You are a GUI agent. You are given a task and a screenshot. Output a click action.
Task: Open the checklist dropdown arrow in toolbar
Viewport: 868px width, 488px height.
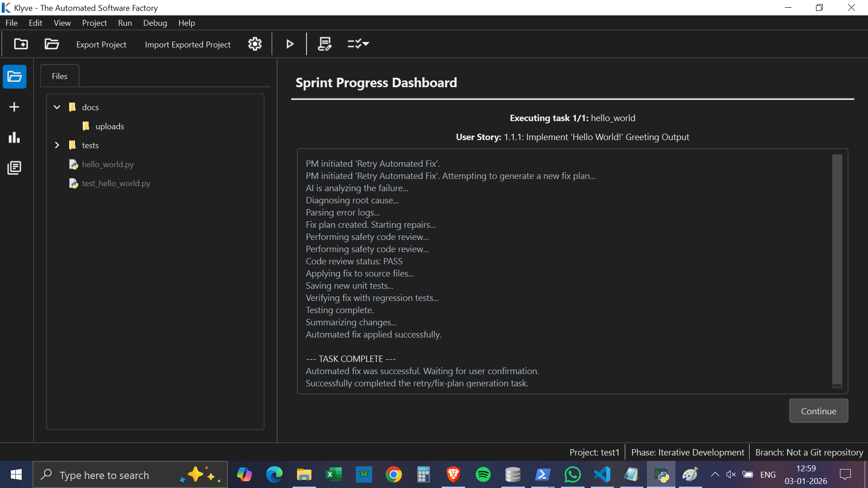[366, 44]
